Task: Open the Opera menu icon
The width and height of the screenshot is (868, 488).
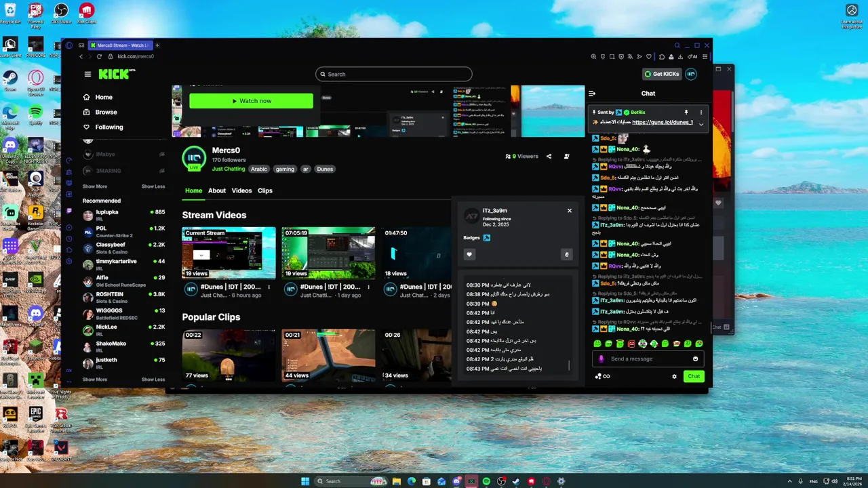Action: 69,45
